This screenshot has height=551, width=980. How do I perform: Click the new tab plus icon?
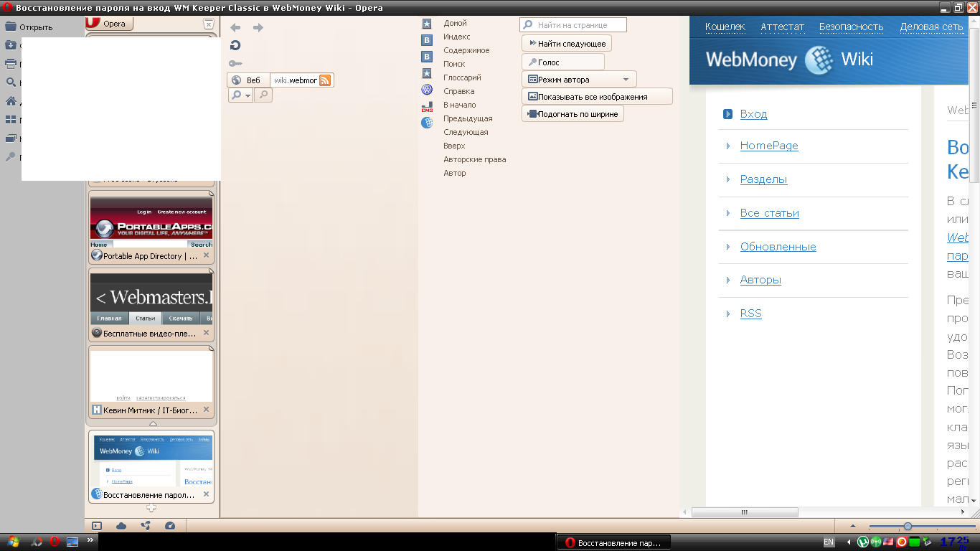point(151,508)
